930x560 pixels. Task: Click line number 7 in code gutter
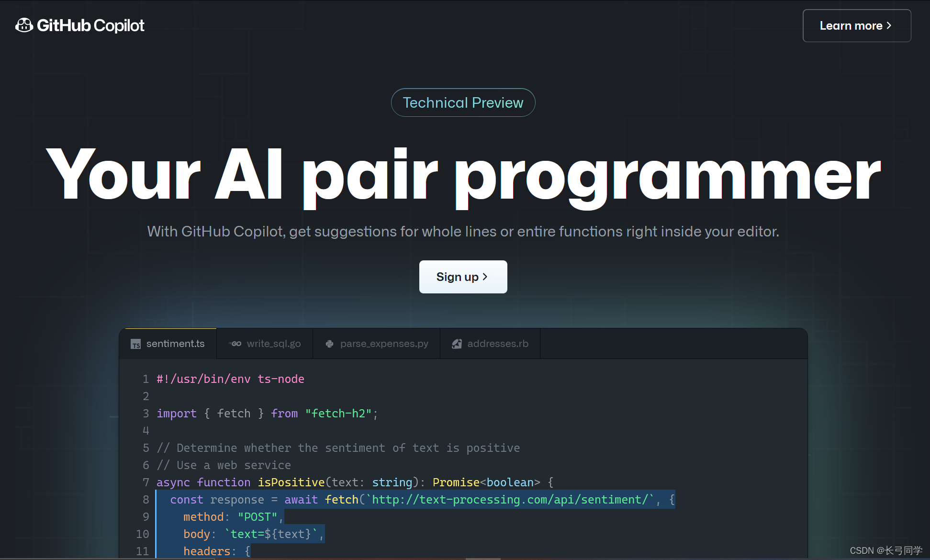(x=146, y=482)
